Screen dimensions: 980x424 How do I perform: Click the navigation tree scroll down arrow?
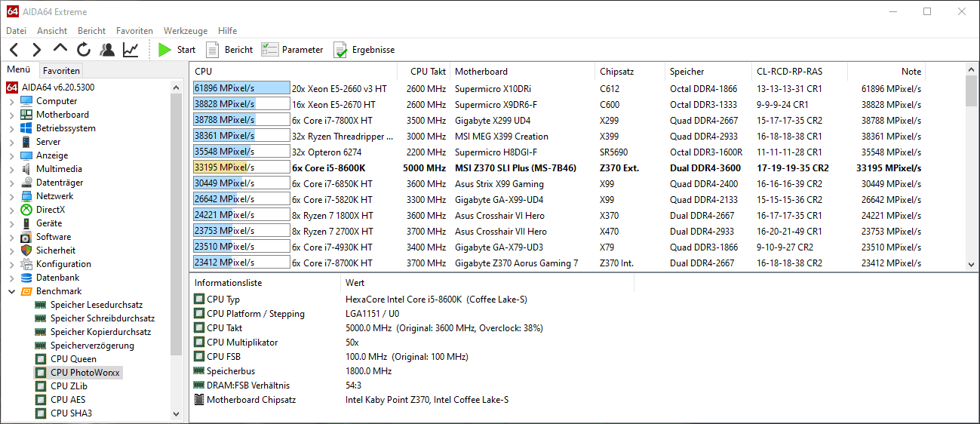[177, 413]
